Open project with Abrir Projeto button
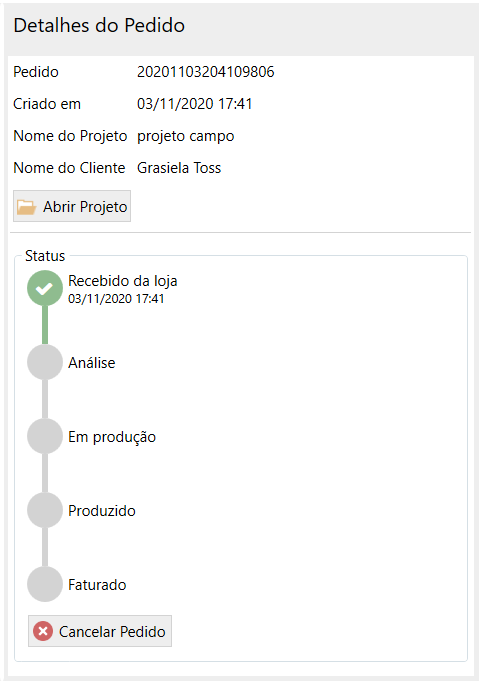The width and height of the screenshot is (481, 683). pyautogui.click(x=72, y=206)
